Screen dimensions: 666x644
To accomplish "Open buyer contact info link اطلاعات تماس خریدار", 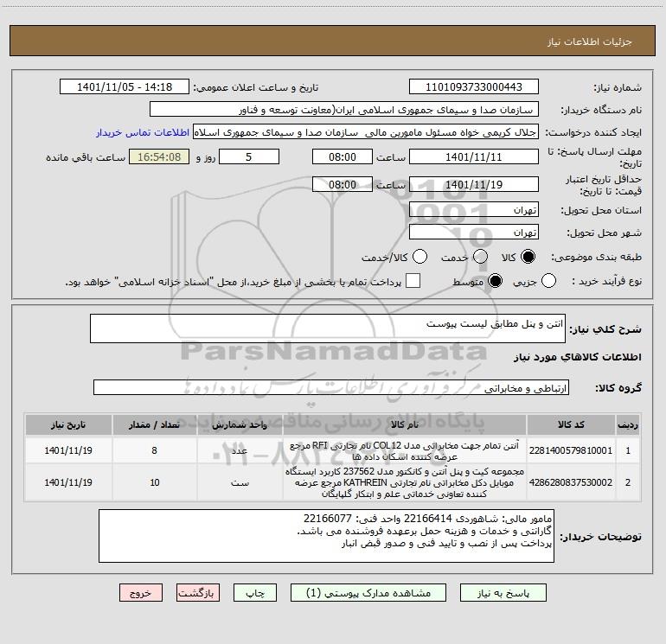I will tap(143, 132).
